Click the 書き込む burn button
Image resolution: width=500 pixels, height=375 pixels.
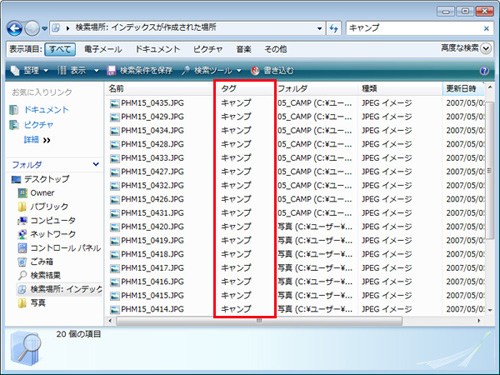pos(272,71)
